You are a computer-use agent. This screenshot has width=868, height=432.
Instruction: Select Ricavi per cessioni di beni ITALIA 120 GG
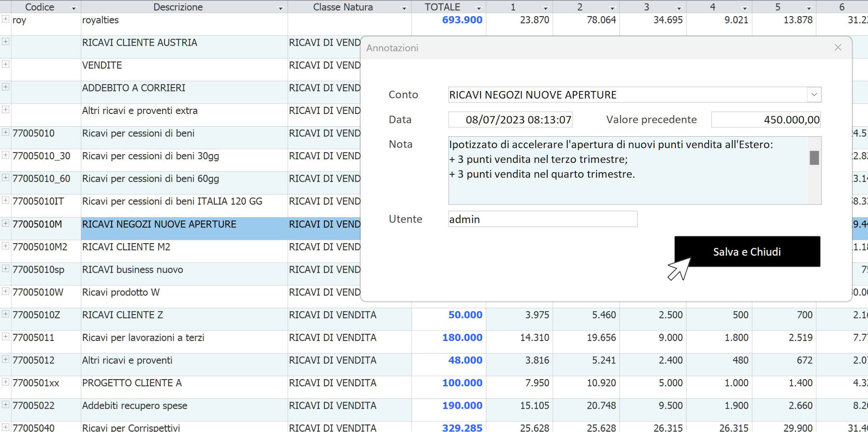[x=184, y=206]
